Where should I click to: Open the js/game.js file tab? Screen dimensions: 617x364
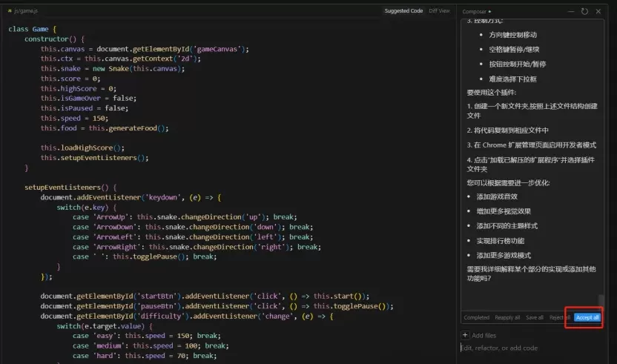point(23,11)
